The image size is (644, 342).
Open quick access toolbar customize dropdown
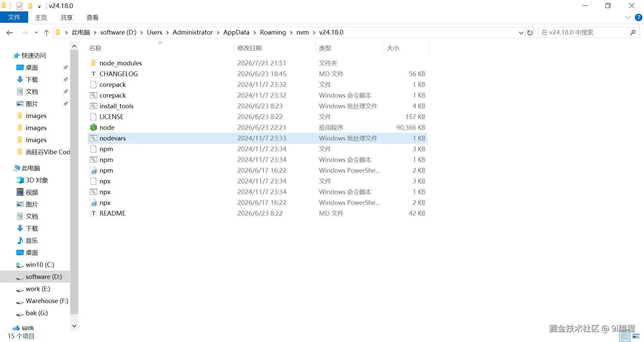(39, 6)
